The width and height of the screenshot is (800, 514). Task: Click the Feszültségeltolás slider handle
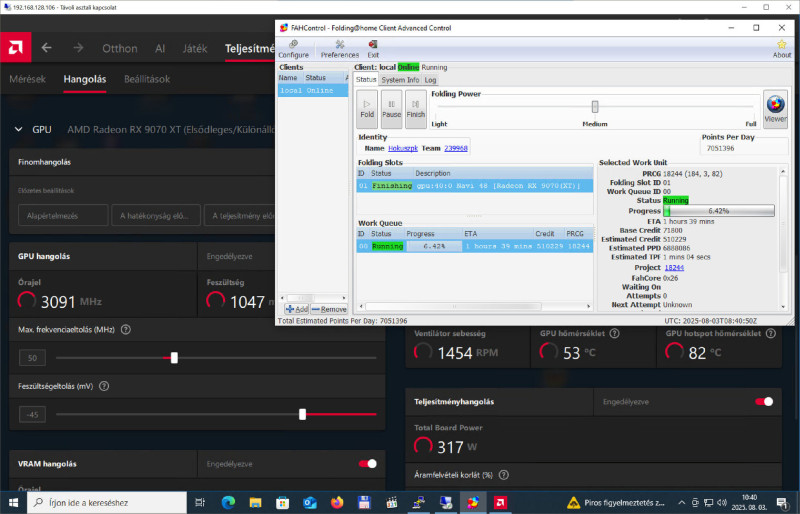pos(303,414)
